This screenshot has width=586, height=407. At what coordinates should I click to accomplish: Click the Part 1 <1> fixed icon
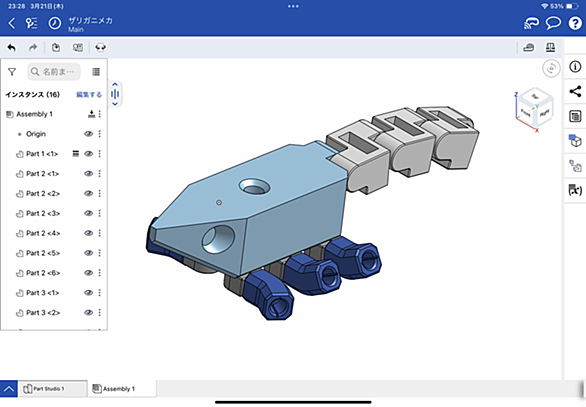[75, 154]
